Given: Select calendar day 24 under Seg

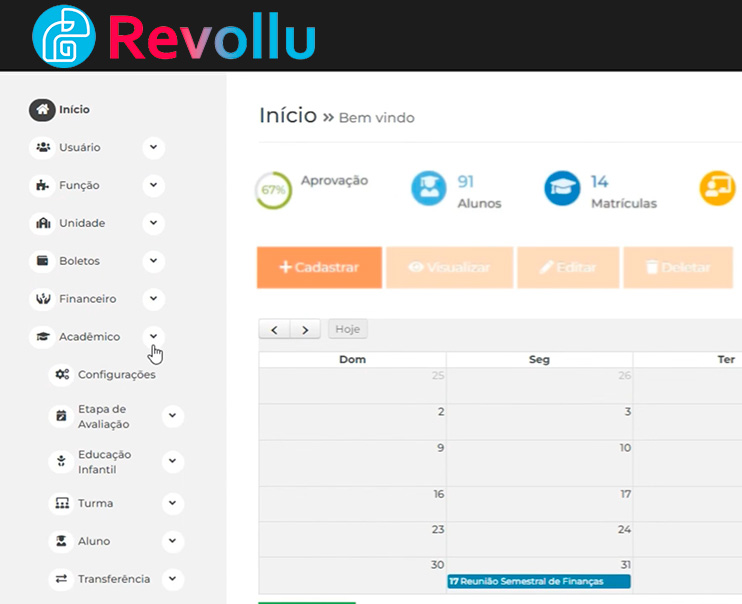Looking at the screenshot, I should tap(539, 539).
